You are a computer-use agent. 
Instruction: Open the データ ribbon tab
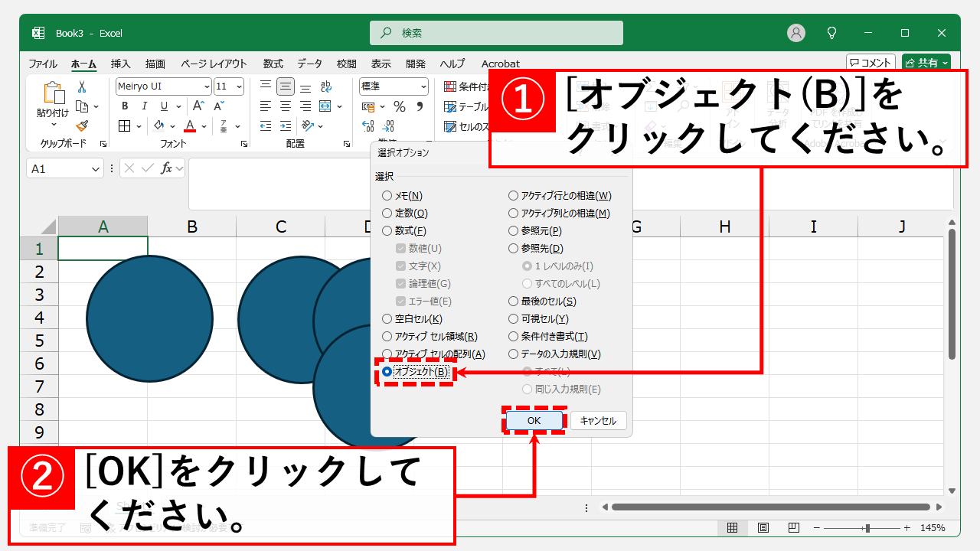[310, 64]
